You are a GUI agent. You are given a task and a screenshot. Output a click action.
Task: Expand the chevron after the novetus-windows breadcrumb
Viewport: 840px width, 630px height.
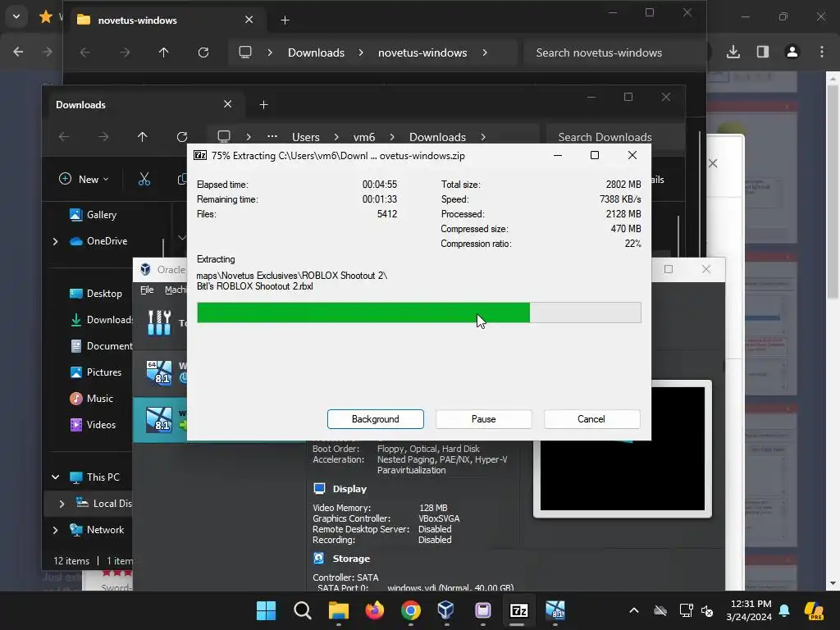(x=484, y=52)
